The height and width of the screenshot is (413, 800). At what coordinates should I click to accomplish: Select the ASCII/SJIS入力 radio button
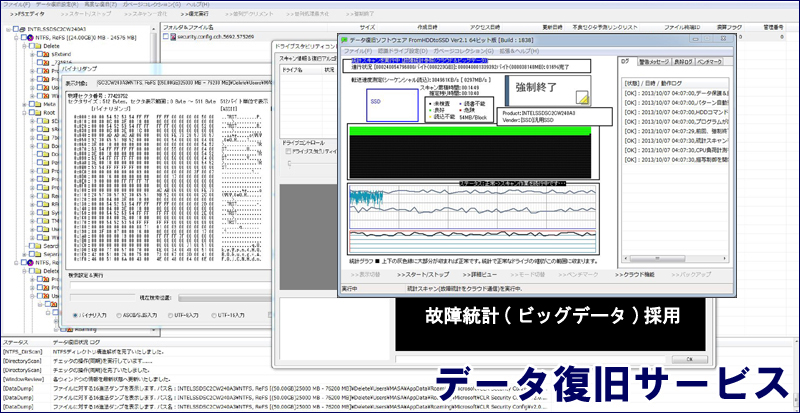pos(119,315)
